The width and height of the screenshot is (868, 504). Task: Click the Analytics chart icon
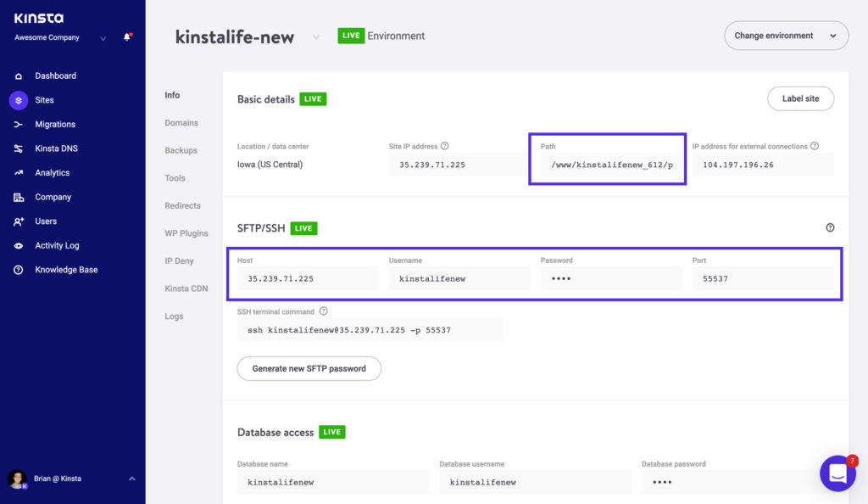coord(19,173)
